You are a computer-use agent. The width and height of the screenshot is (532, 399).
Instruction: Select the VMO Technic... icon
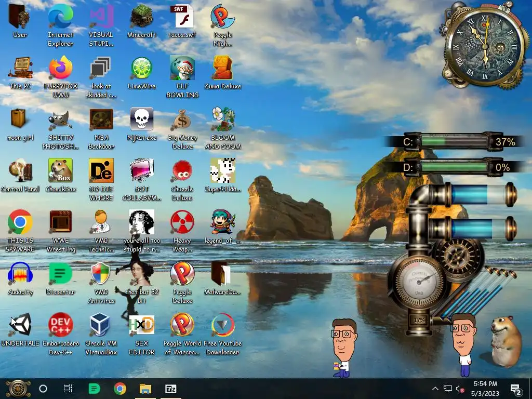coord(101,222)
